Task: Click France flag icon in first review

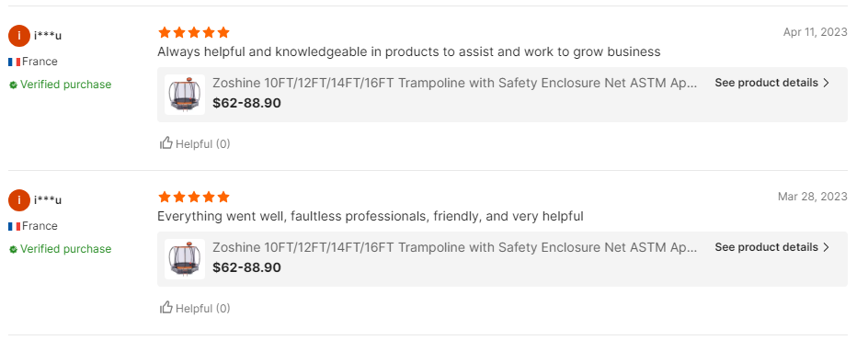Action: (x=15, y=62)
